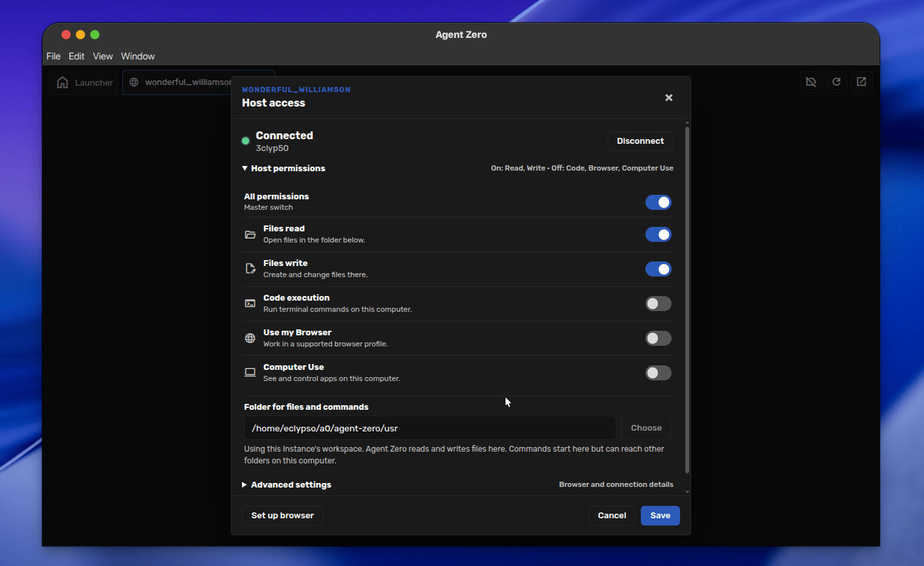Click the 'Folder for files and commands' label
Viewport: 924px width, 566px height.
[306, 407]
